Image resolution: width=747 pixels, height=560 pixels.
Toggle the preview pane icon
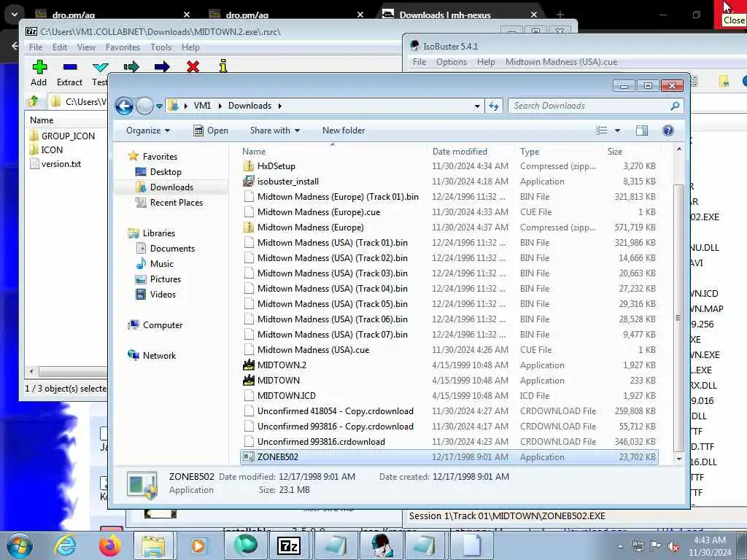(x=642, y=131)
